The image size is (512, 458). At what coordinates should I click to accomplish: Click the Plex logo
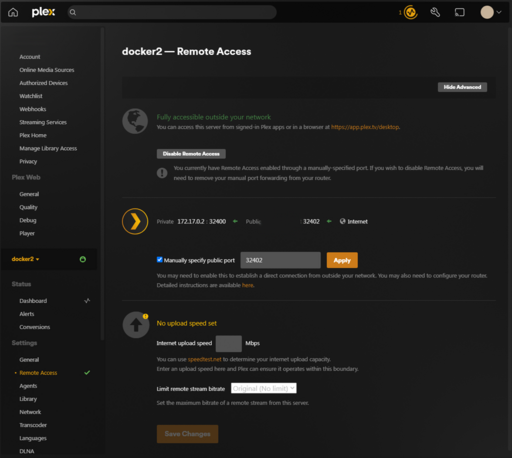(x=43, y=12)
